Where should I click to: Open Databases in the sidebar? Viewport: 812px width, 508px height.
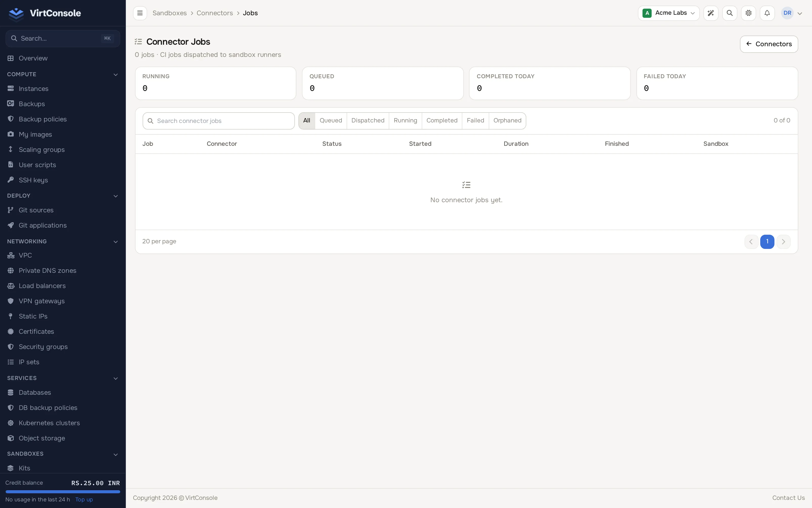pyautogui.click(x=63, y=392)
